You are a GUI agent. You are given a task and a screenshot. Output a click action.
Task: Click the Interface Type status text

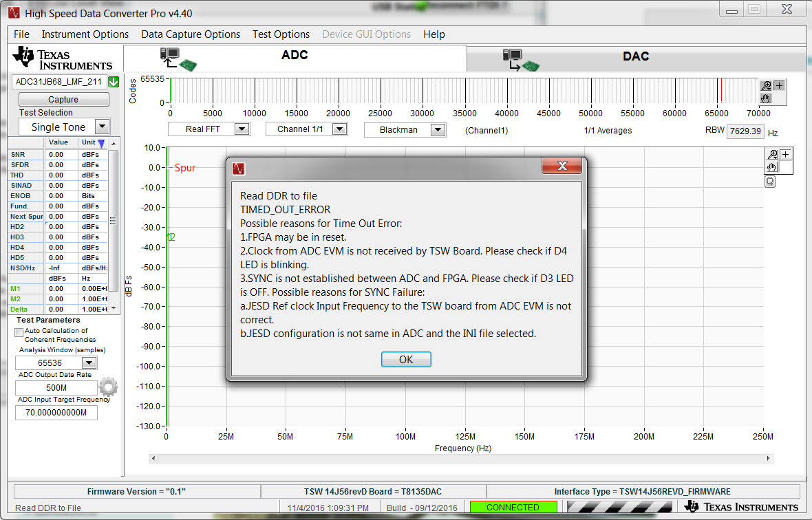(642, 492)
